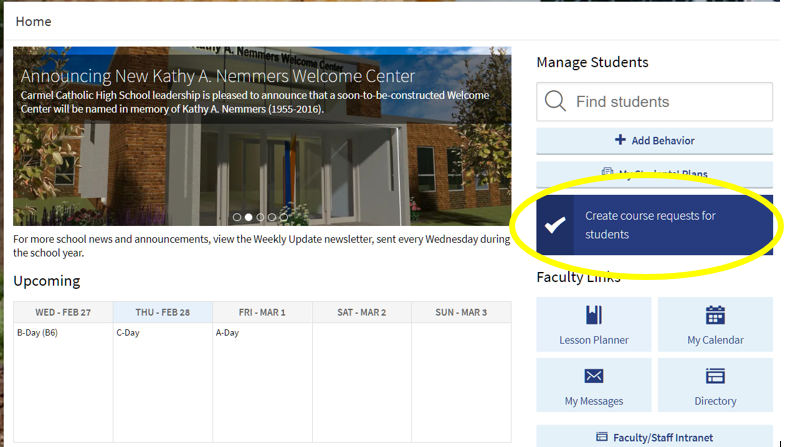The width and height of the screenshot is (790, 447).
Task: Open the My Calendar link
Action: coord(715,324)
